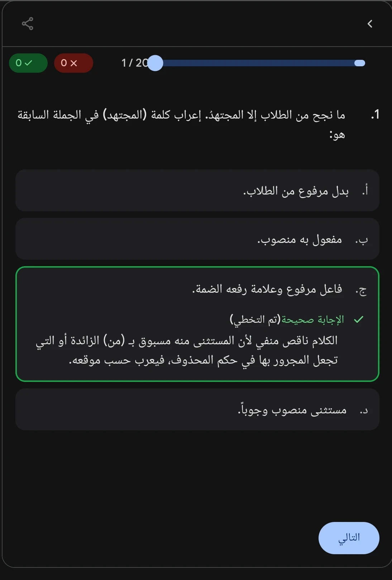392x580 pixels.
Task: Select answer option د (مستثنى منصوب وجوباً)
Action: pos(197,409)
